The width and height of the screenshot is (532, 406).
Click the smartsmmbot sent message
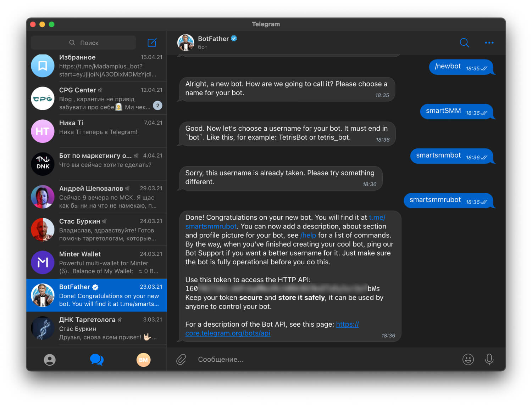pos(452,156)
